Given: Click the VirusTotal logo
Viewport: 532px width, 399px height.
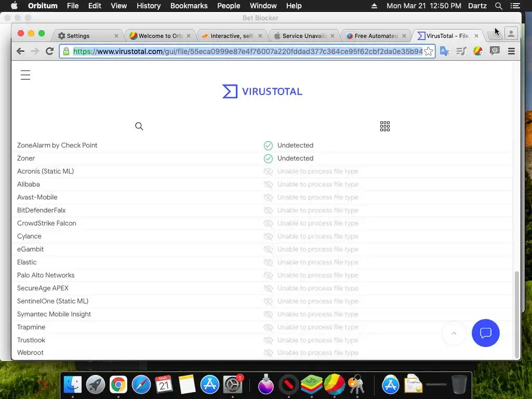Looking at the screenshot, I should pos(262,91).
